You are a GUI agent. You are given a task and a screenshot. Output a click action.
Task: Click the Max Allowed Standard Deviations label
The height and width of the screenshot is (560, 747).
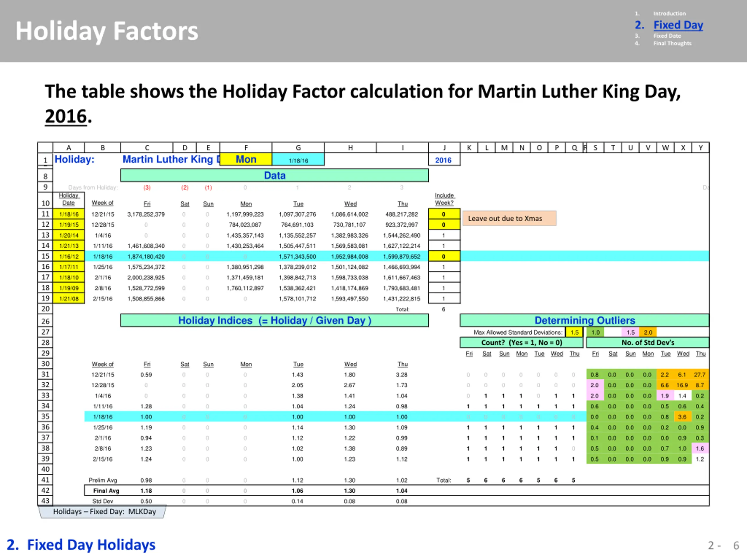(518, 332)
